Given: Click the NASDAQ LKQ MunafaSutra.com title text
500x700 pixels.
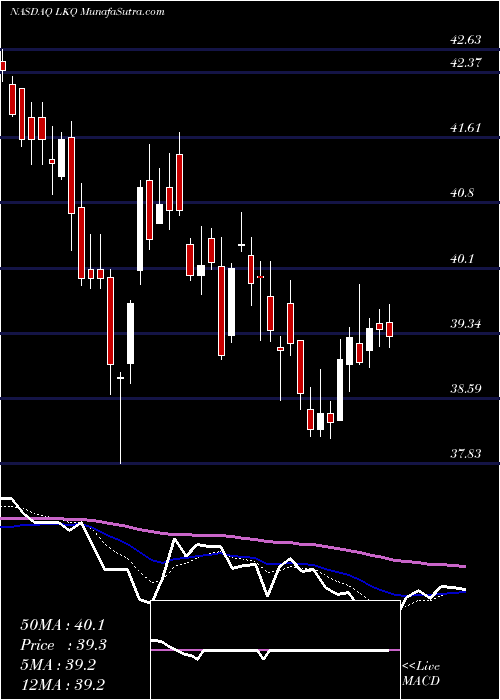Looking at the screenshot, I should 87,12.
